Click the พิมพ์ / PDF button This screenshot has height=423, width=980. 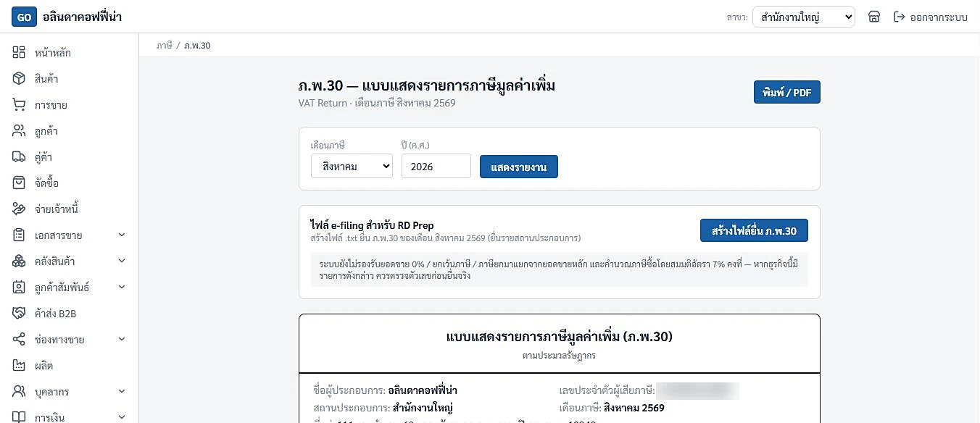point(787,92)
